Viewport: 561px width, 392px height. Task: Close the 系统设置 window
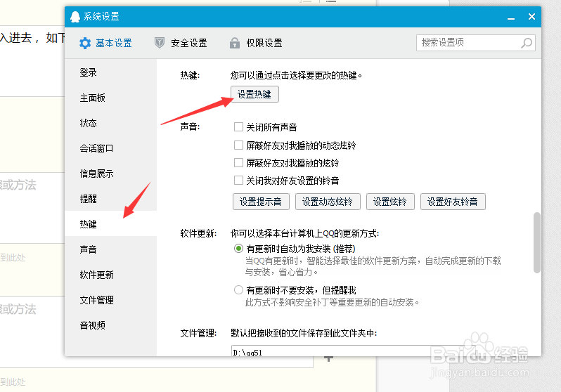[531, 16]
